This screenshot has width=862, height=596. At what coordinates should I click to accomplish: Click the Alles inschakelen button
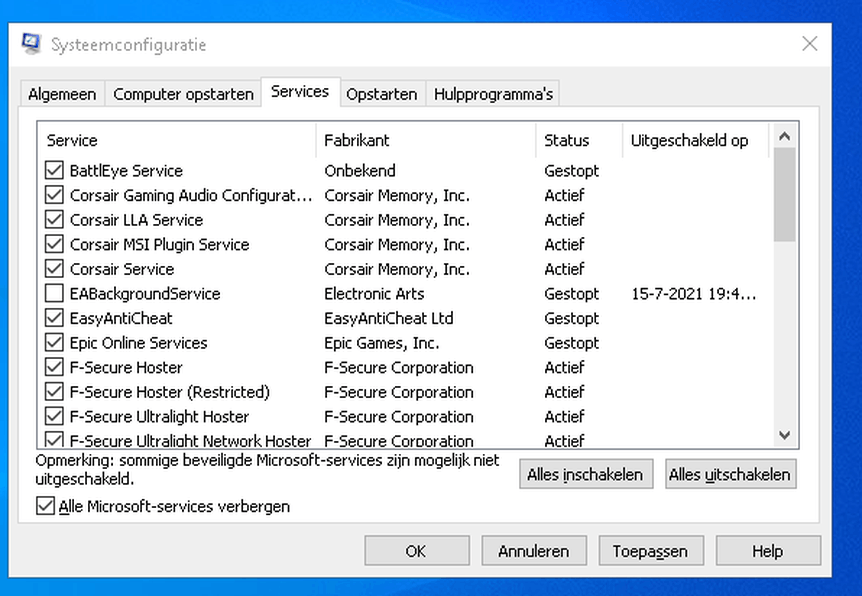pos(585,474)
